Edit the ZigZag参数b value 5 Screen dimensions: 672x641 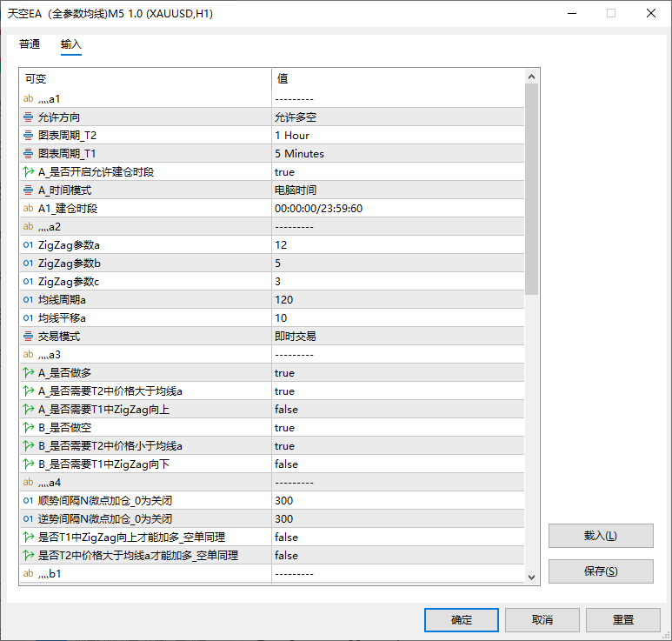[x=397, y=264]
